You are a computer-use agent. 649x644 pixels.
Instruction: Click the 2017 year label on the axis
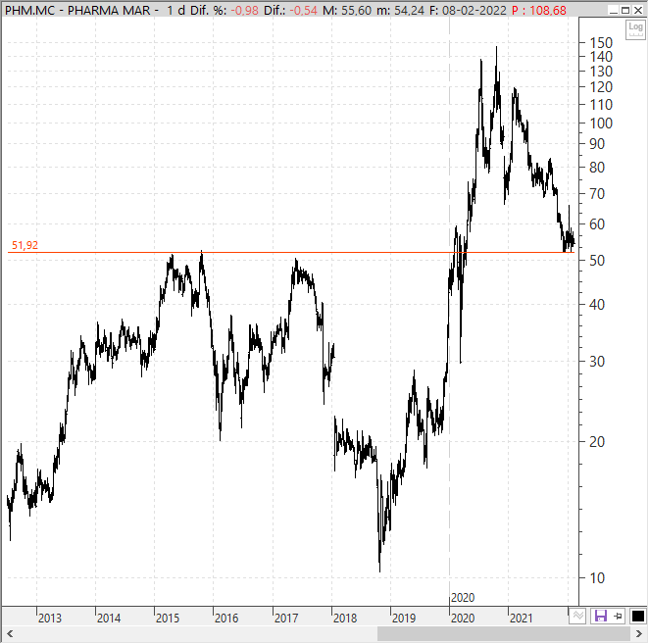tap(286, 619)
